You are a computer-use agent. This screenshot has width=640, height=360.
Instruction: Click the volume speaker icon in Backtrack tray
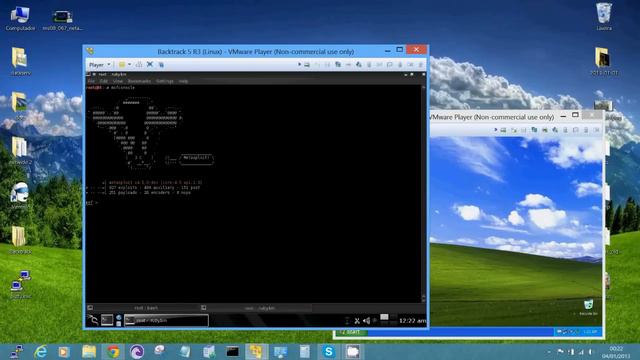click(367, 321)
